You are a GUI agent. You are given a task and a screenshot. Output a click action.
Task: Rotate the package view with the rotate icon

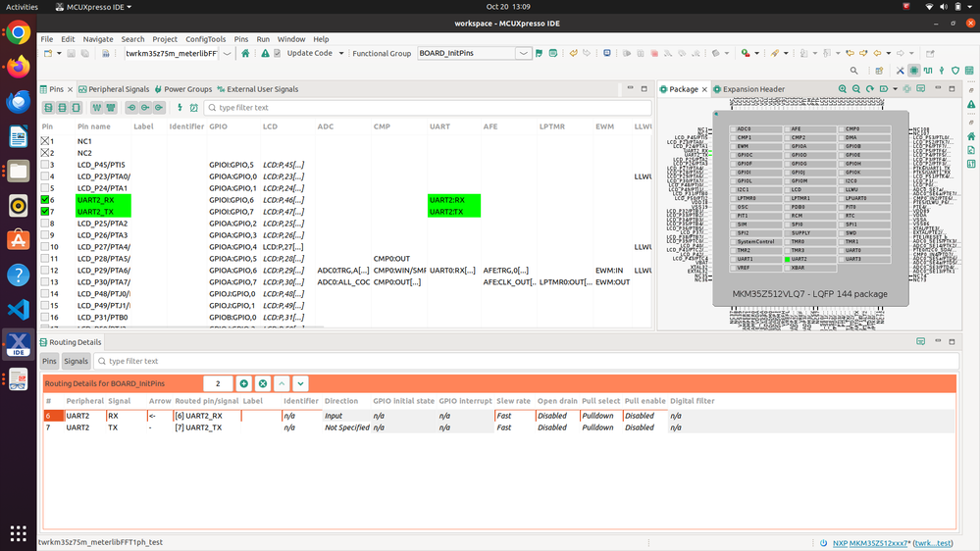click(x=870, y=88)
